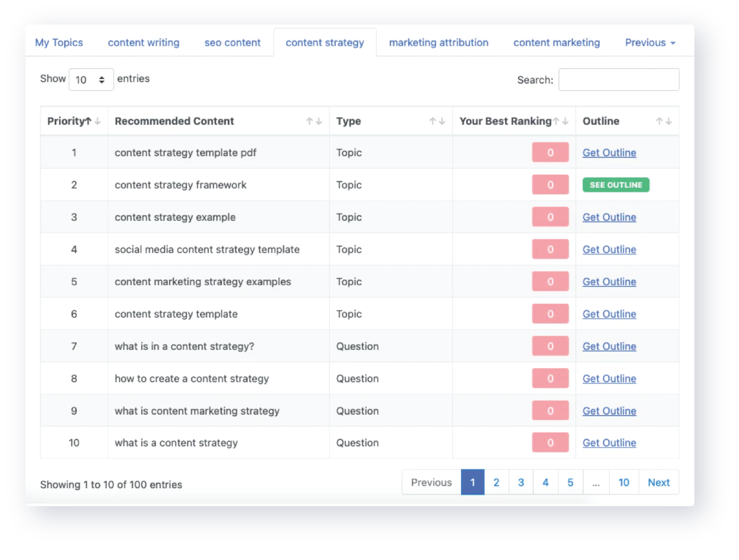Get Outline for content strategy template pdf

click(609, 153)
